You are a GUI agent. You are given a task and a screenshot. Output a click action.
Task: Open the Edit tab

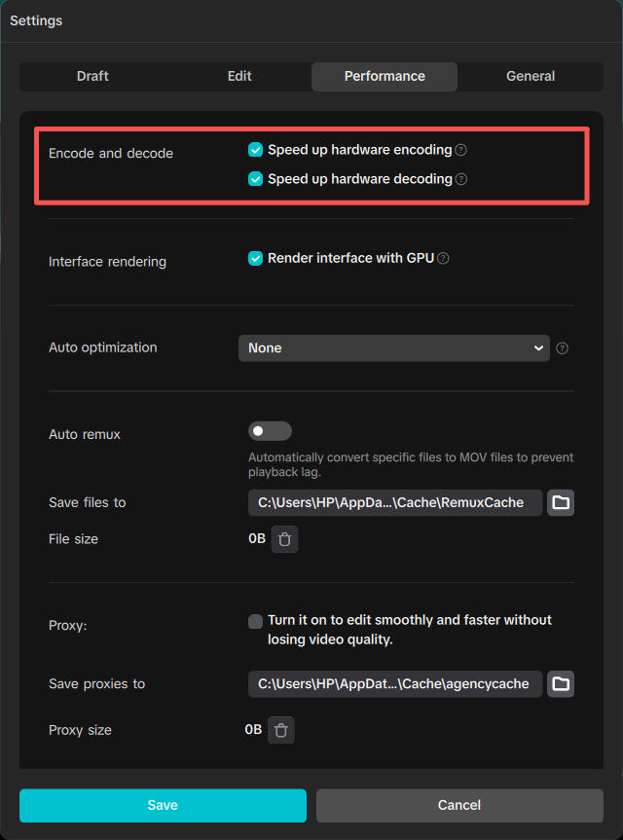pyautogui.click(x=239, y=77)
